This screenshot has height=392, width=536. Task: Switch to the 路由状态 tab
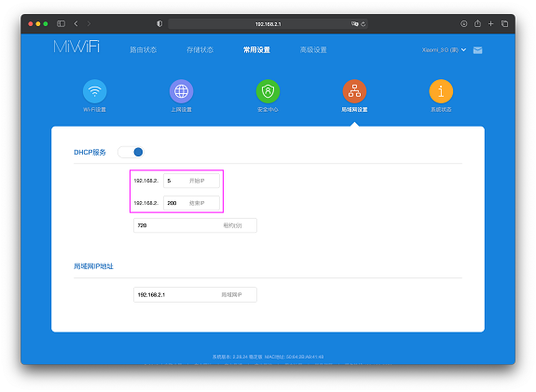[x=144, y=50]
